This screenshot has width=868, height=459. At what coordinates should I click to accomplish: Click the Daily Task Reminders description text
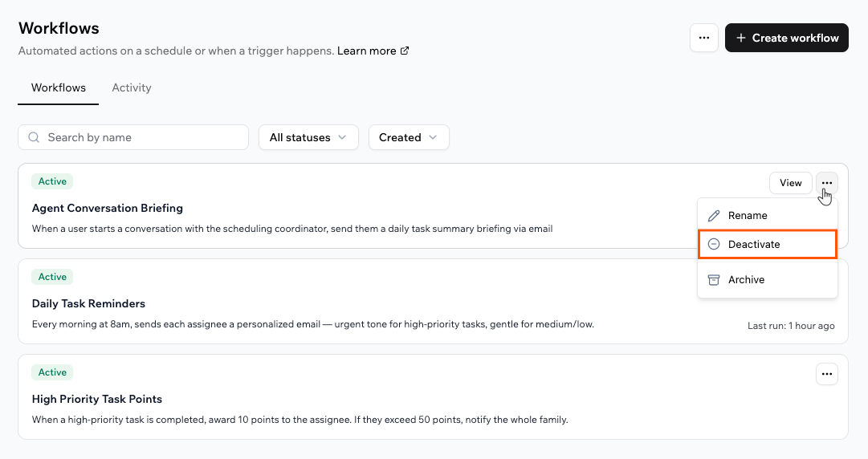313,324
